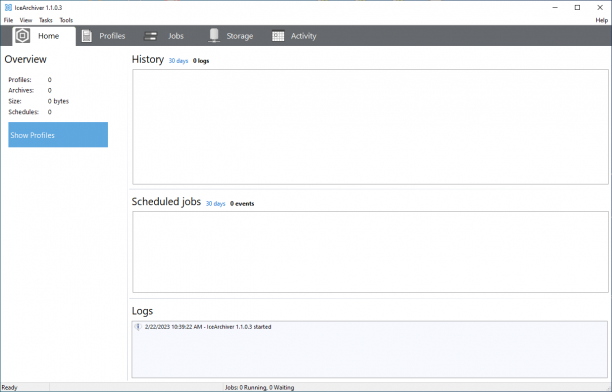612x392 pixels.
Task: Open the Help menu
Action: click(x=601, y=20)
